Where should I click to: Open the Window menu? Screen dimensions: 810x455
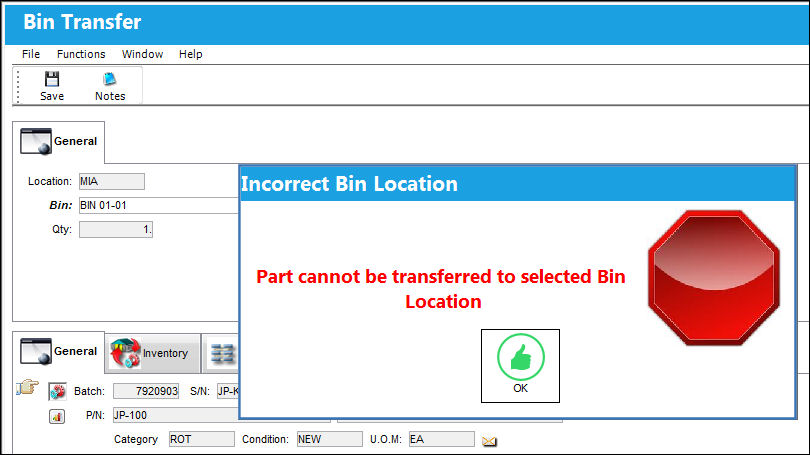143,54
